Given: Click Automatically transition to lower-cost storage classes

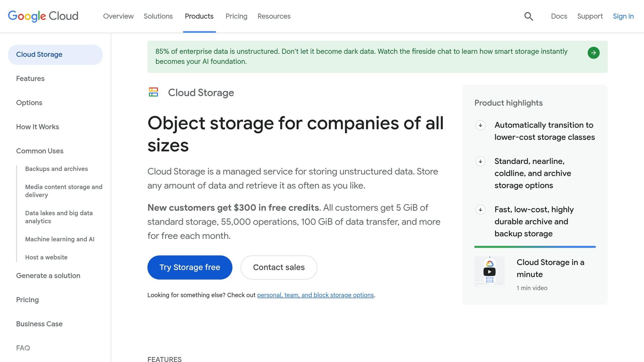Looking at the screenshot, I should pyautogui.click(x=544, y=131).
